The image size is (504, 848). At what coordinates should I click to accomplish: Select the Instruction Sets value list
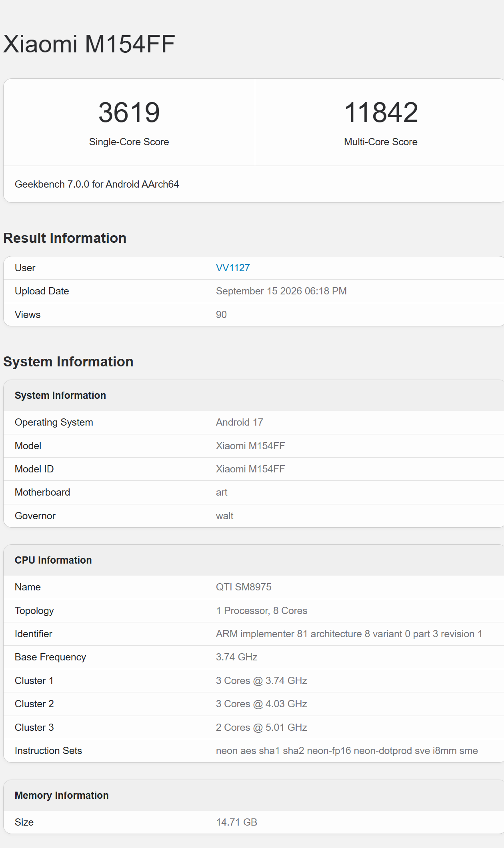click(x=347, y=750)
